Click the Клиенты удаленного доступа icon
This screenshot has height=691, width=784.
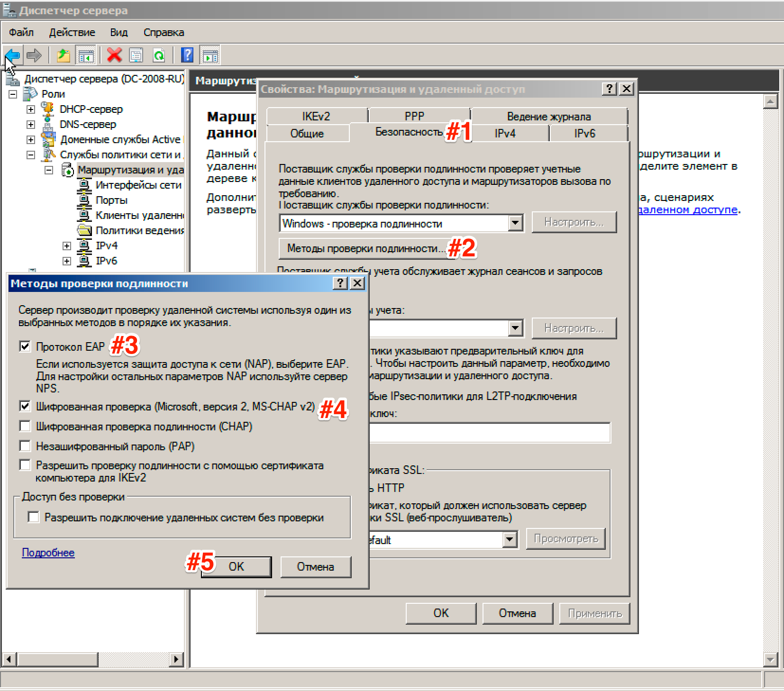84,215
